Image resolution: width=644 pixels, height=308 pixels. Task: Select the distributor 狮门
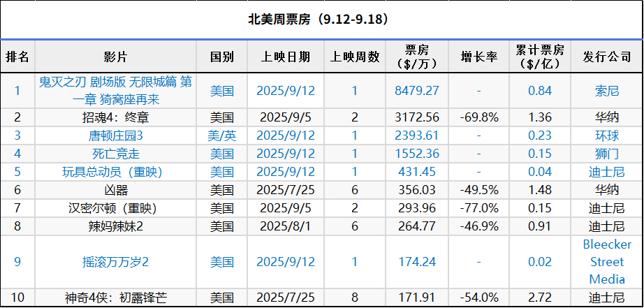click(x=607, y=154)
